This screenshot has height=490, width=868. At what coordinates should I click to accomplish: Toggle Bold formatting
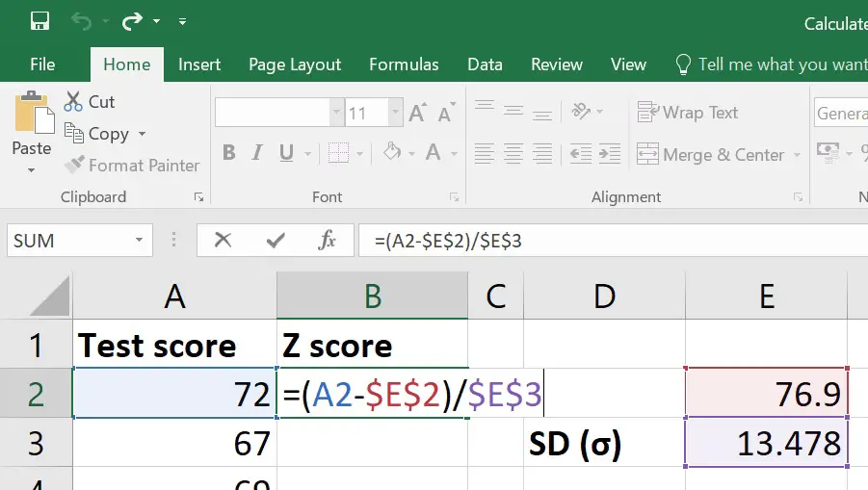click(229, 153)
